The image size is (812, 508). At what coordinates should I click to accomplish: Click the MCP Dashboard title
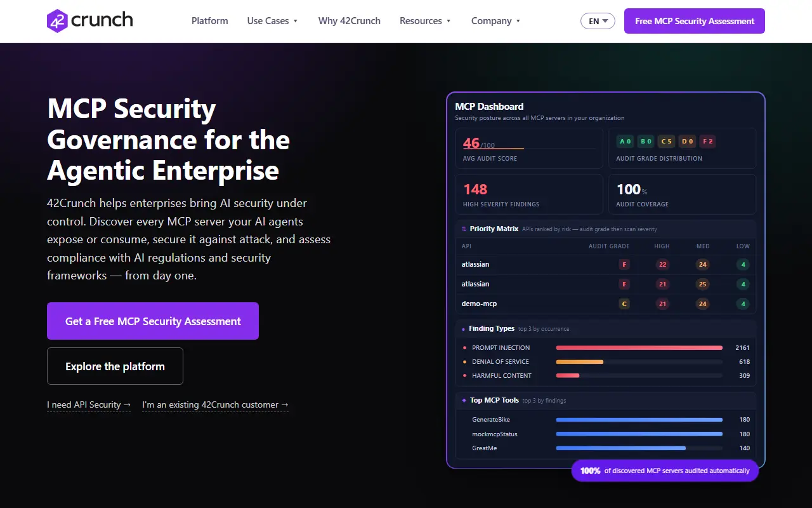click(489, 107)
